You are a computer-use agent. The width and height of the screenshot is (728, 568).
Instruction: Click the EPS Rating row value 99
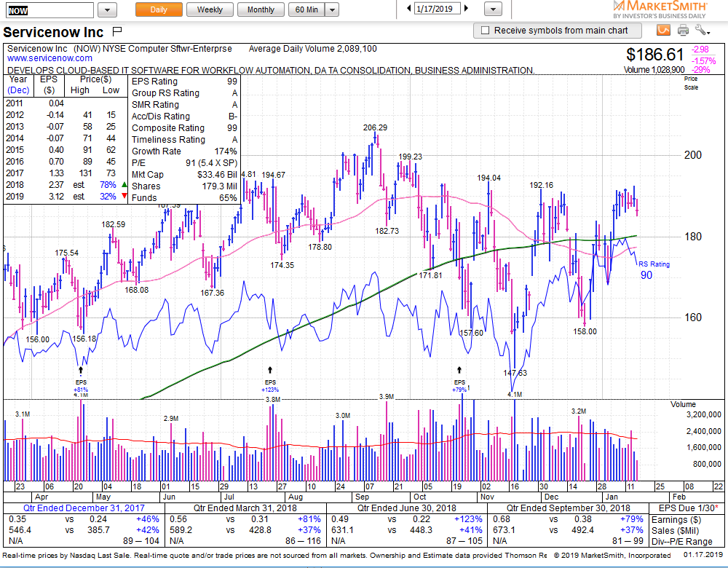pos(232,82)
